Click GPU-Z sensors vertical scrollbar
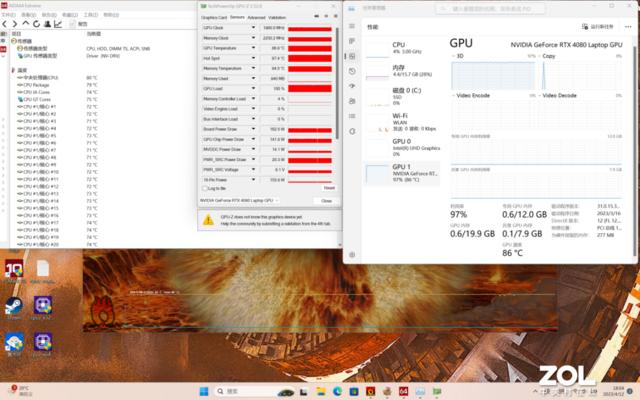Viewport: 640px width, 400px height. 337,83
